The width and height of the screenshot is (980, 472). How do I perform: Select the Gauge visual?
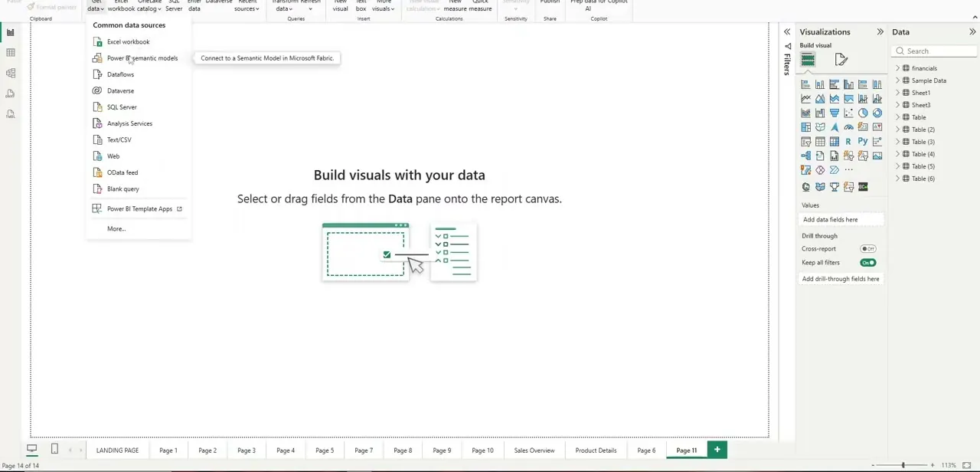coord(848,127)
